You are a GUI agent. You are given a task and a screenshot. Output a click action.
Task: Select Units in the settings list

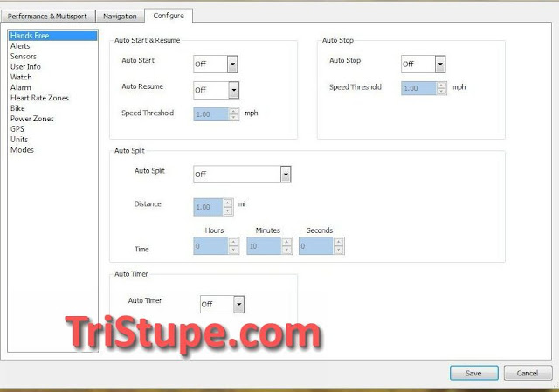coord(52,139)
